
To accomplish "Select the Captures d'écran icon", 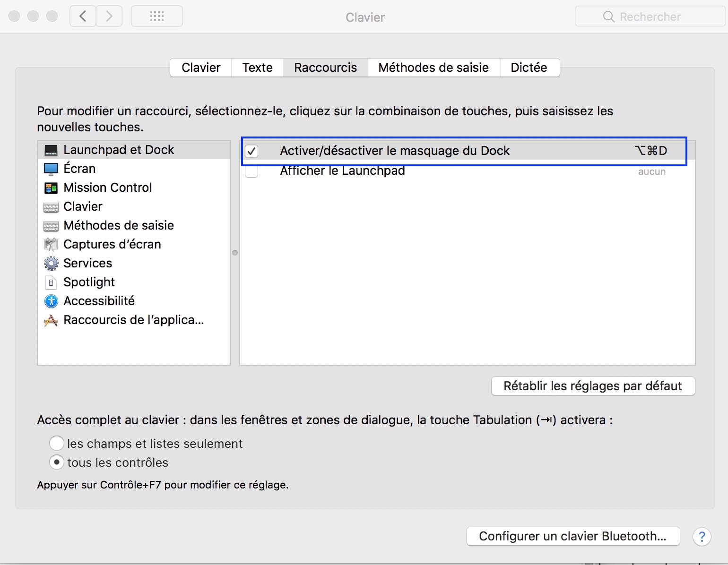I will 51,244.
